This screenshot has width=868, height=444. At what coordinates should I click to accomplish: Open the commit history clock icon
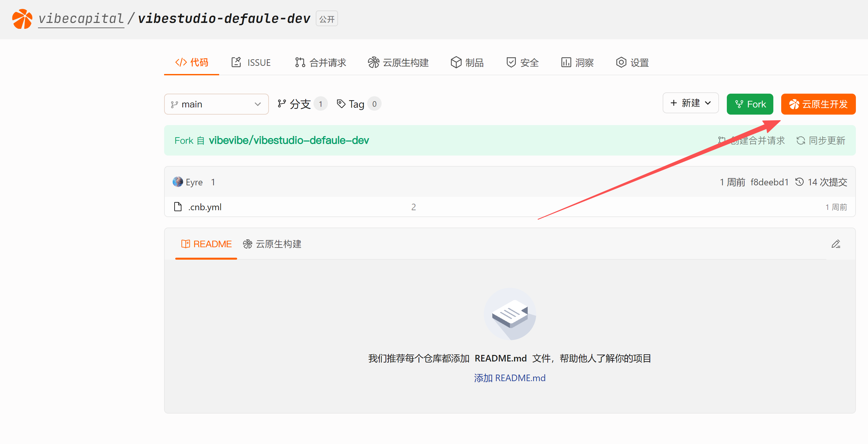799,182
